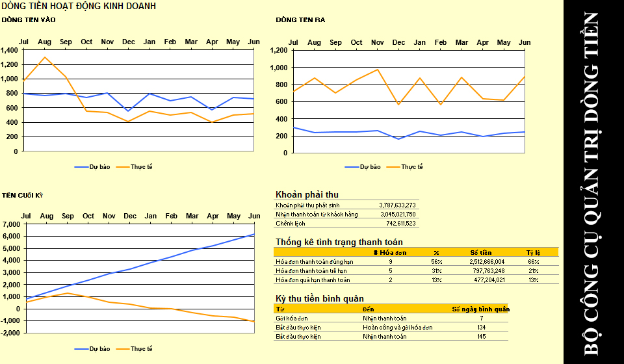Click 'Jun' axis label in Tiền cuối kỳ chart
This screenshot has height=364, width=624.
tap(254, 216)
